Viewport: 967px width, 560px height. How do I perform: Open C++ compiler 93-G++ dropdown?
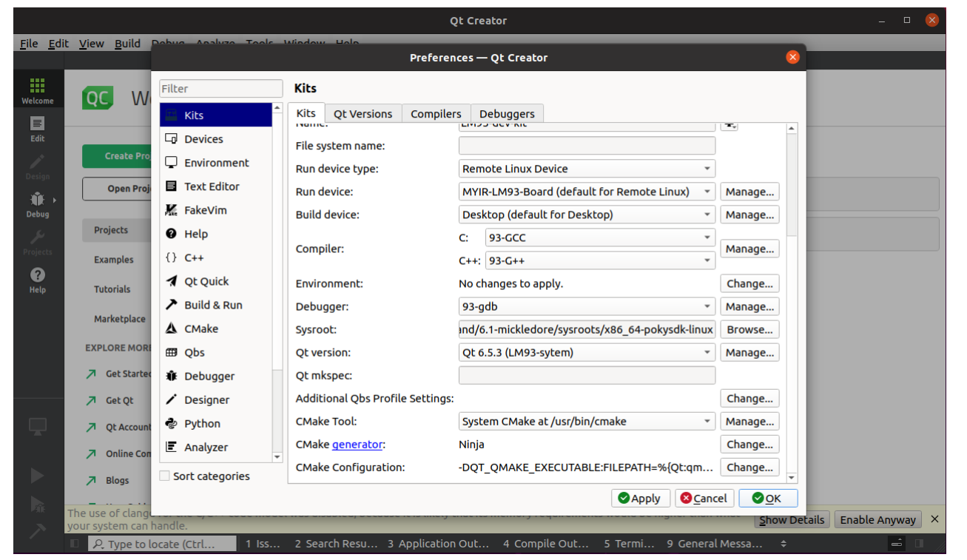coord(600,260)
